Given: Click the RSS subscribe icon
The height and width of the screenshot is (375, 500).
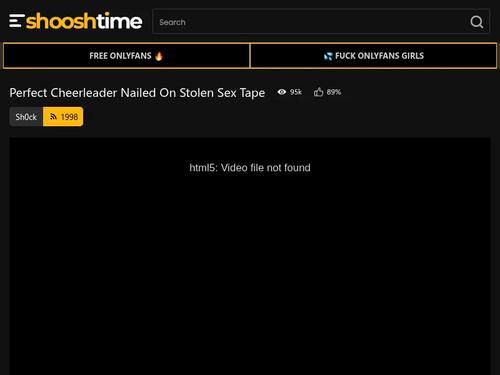Looking at the screenshot, I should click(x=53, y=117).
